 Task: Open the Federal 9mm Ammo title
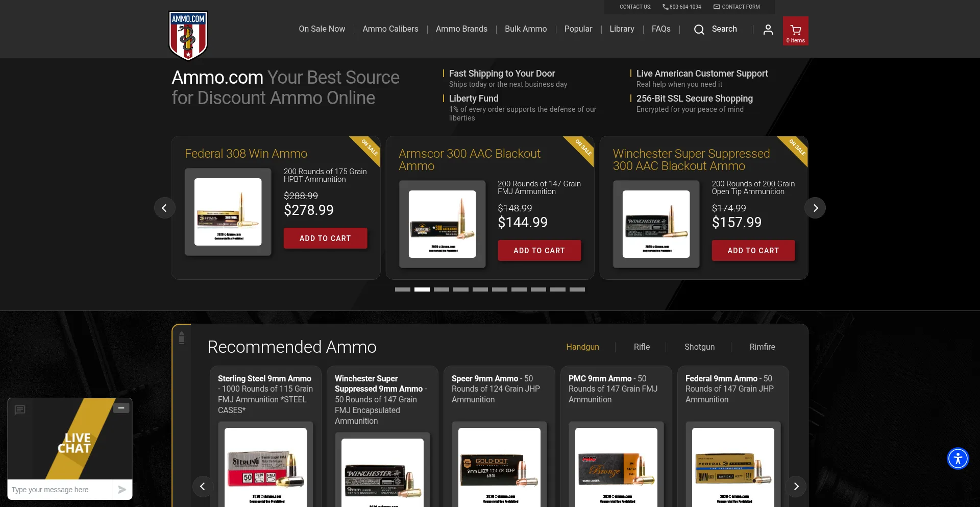tap(721, 379)
